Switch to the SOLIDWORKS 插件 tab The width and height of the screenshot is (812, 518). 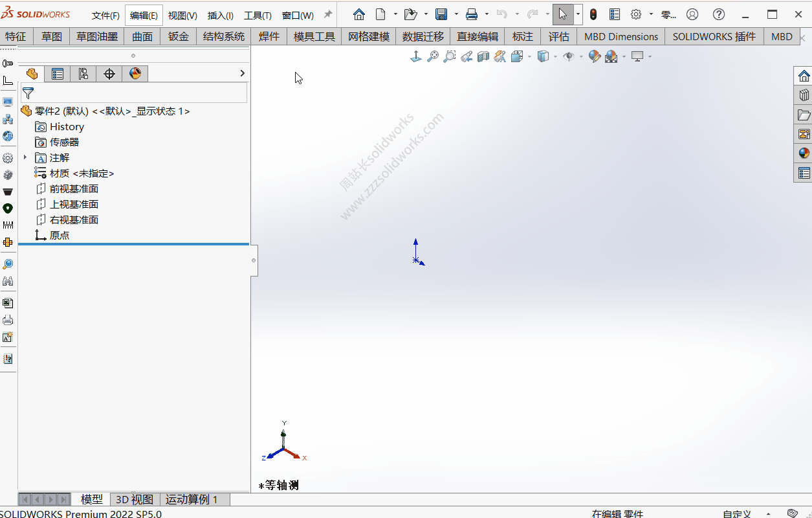coord(714,37)
